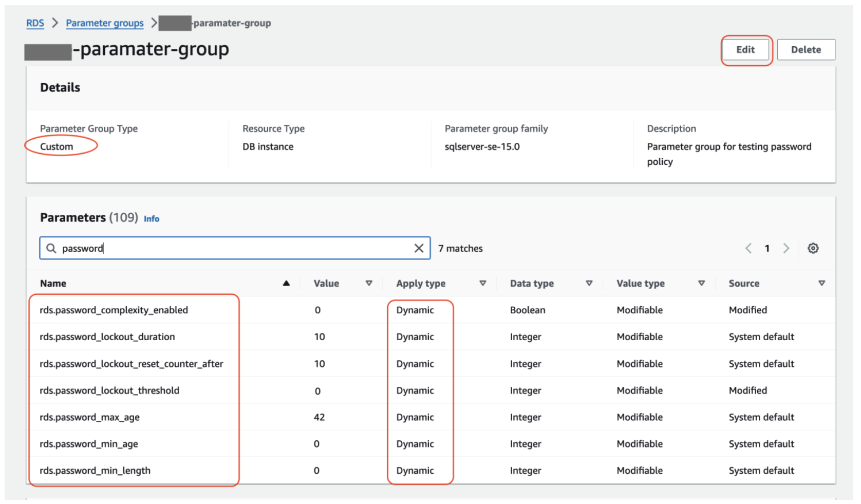Select rds.password_max_age parameter row
861x504 pixels.
(89, 417)
